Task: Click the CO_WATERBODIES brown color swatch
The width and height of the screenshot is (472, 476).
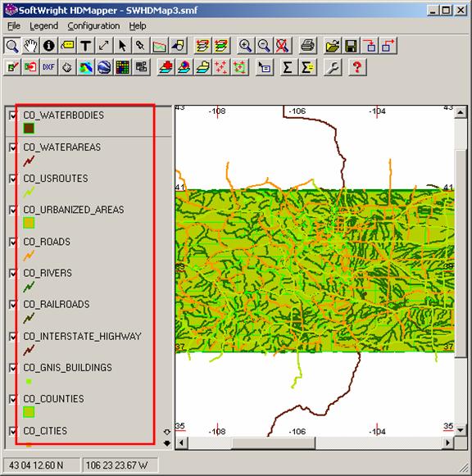Action: click(x=29, y=128)
